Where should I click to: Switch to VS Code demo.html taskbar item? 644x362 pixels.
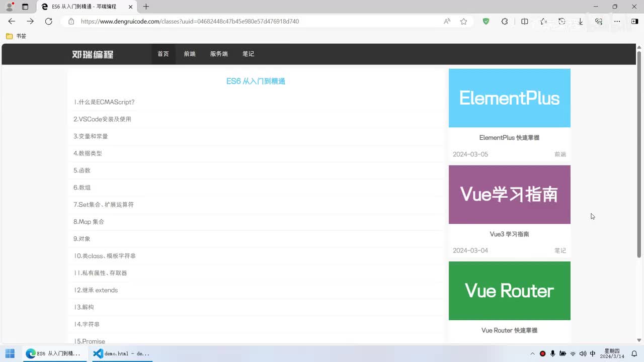tap(121, 353)
